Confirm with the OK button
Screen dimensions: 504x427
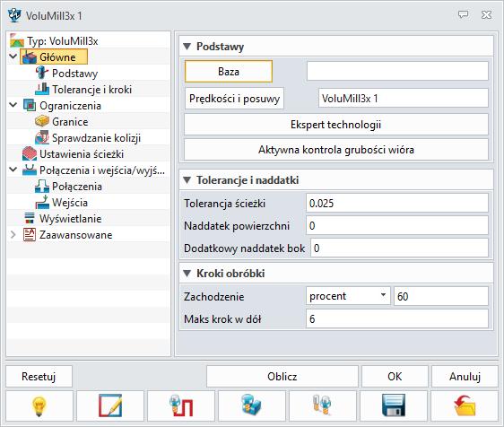coord(395,376)
